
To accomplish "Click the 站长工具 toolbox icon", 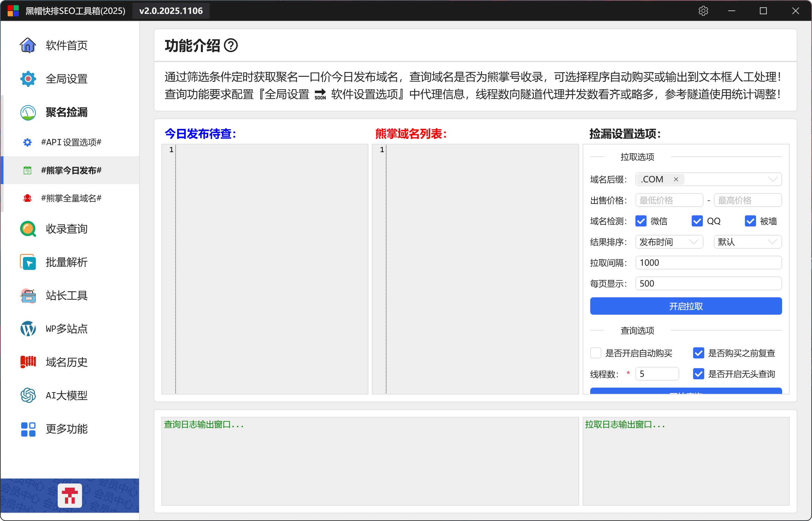I will (x=28, y=296).
